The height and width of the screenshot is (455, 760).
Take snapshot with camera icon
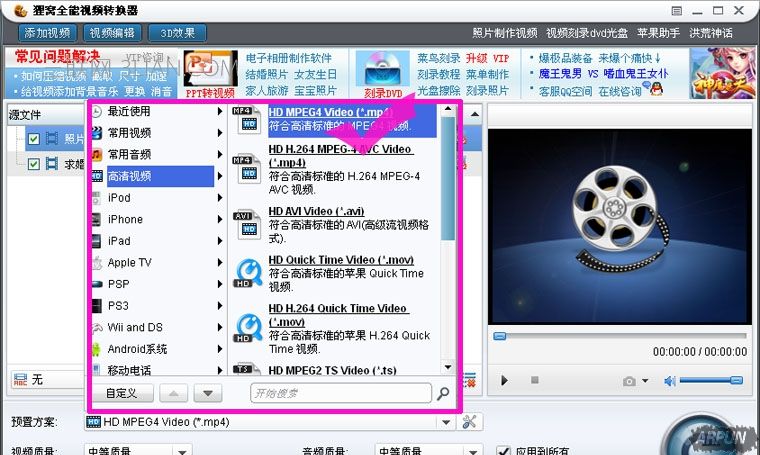click(629, 381)
